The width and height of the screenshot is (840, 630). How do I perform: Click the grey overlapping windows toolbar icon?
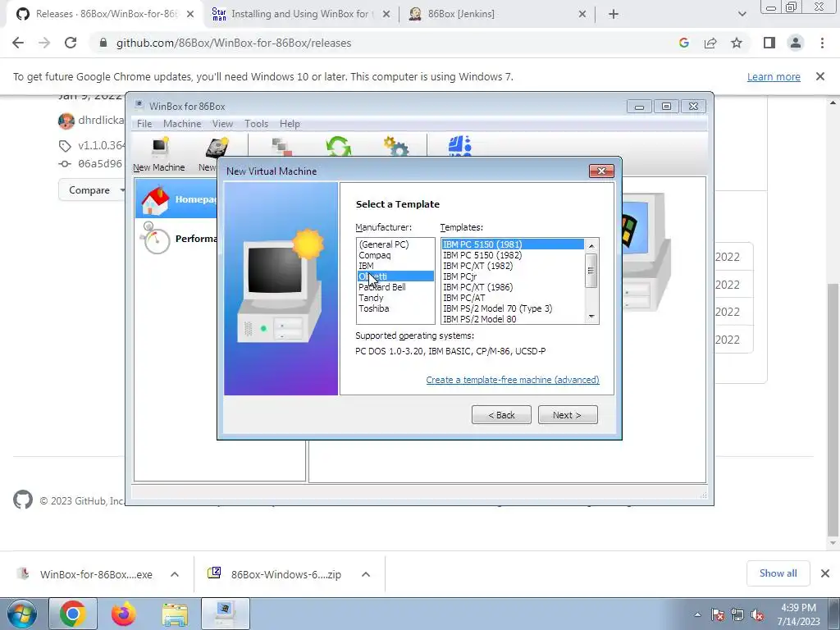click(x=281, y=147)
